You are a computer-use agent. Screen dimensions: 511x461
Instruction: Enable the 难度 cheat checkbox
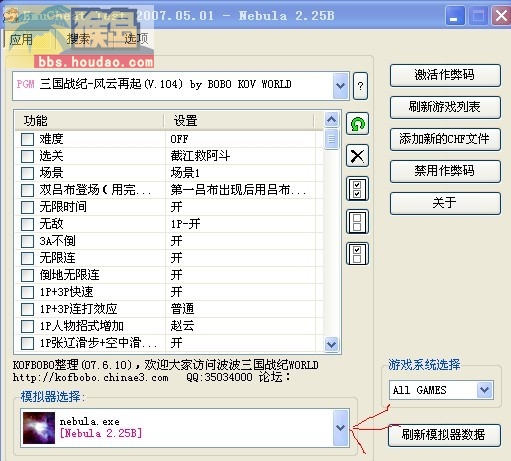tap(27, 139)
